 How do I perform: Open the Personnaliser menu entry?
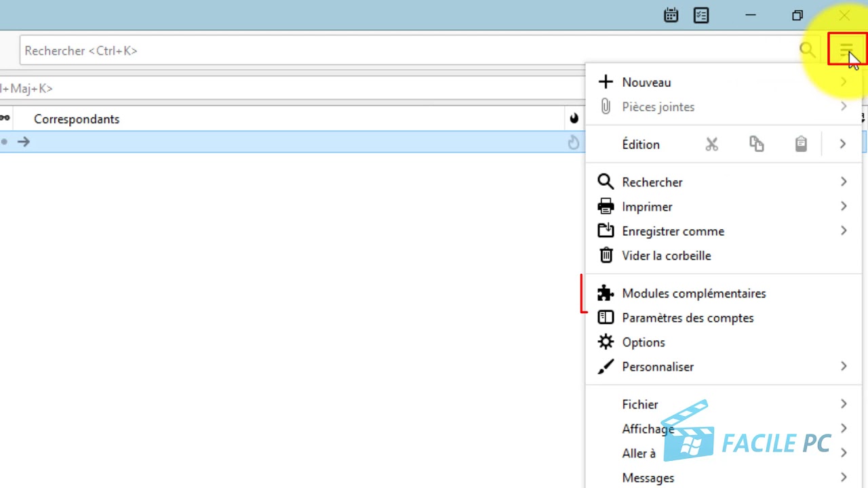coord(724,367)
